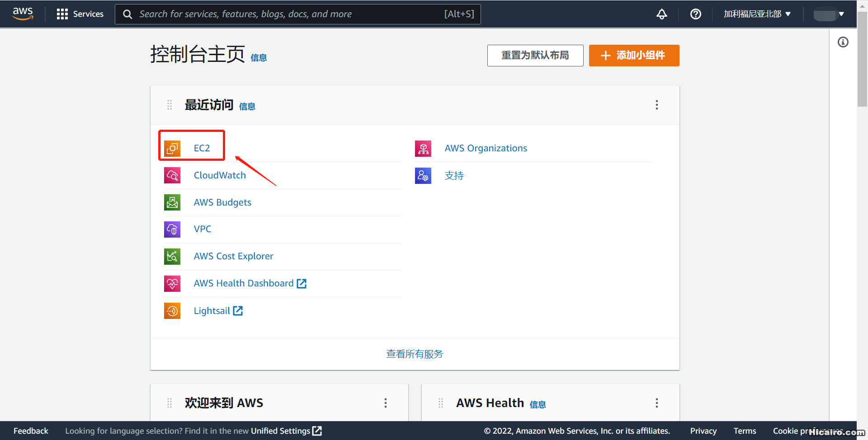Click the AWS Budgets icon

click(172, 202)
